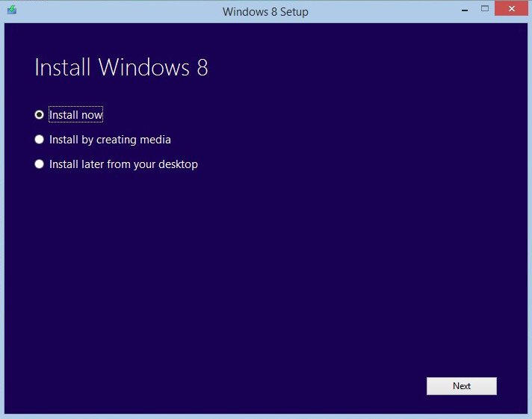Select "Install later from your desktop" radio button
This screenshot has height=419, width=532.
coord(40,164)
